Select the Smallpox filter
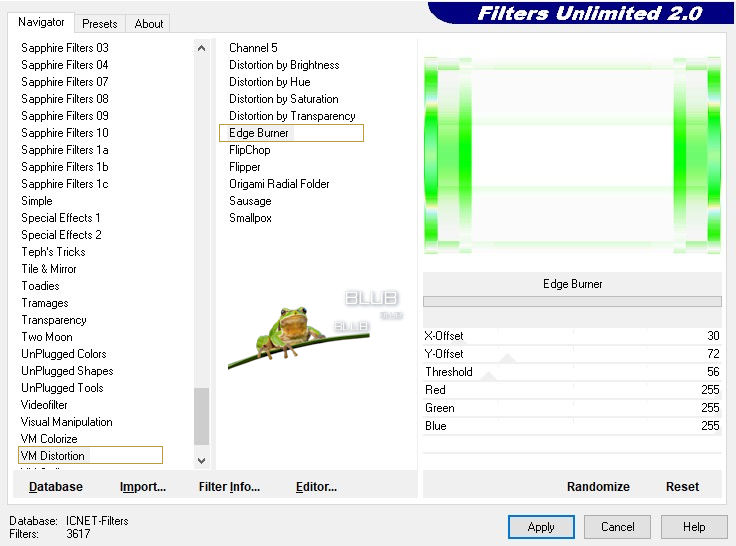 pyautogui.click(x=250, y=218)
